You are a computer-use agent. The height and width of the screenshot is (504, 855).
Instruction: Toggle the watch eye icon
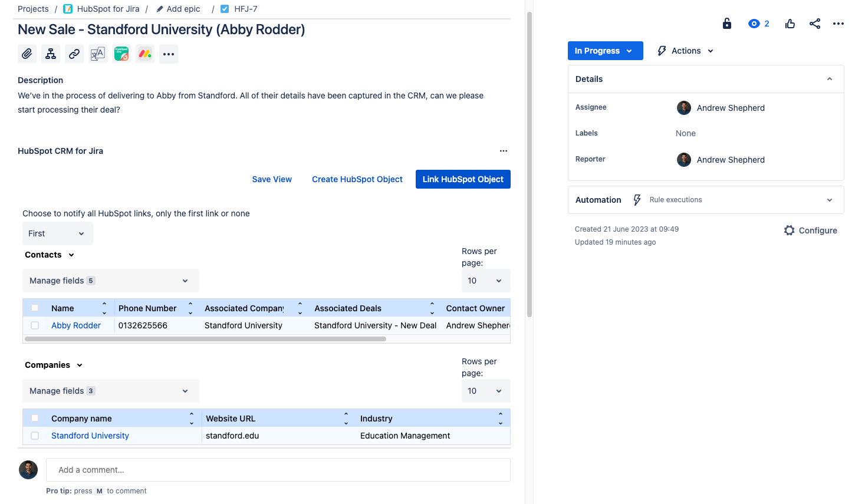[754, 24]
